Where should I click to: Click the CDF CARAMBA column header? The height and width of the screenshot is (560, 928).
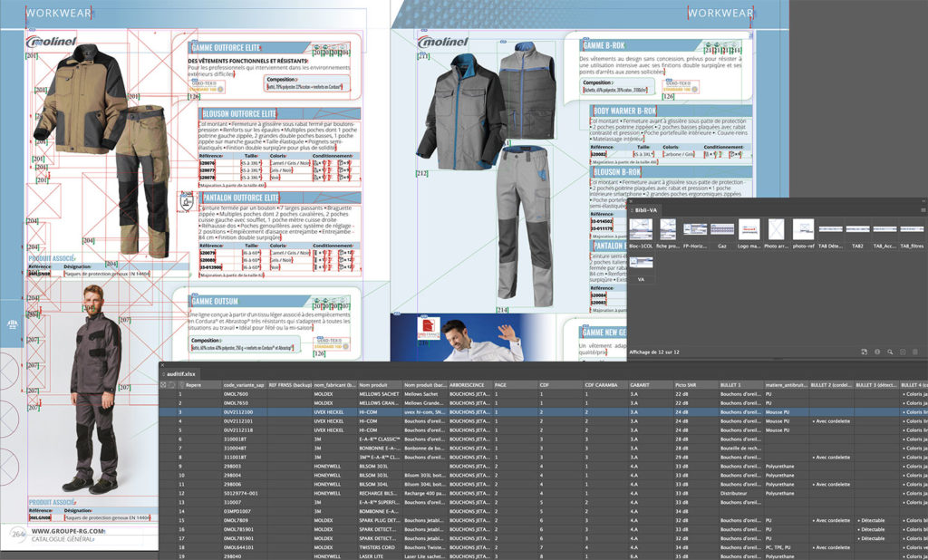(605, 385)
